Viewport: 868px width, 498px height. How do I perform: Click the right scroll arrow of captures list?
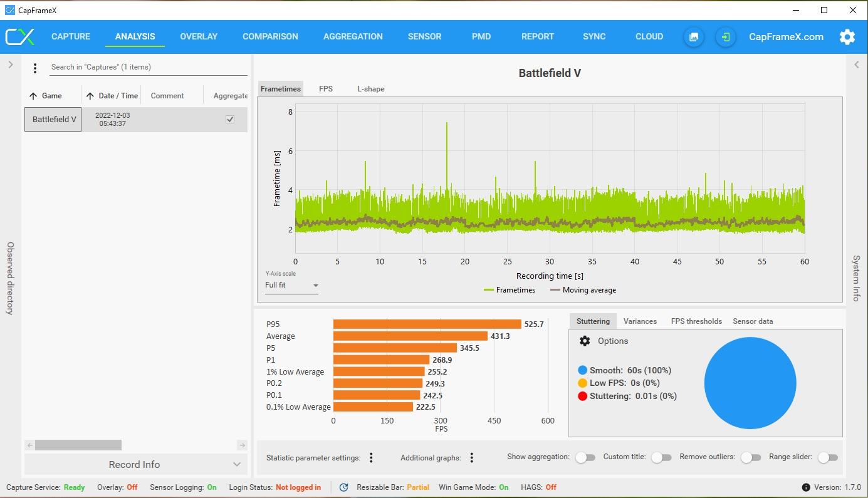(x=243, y=445)
